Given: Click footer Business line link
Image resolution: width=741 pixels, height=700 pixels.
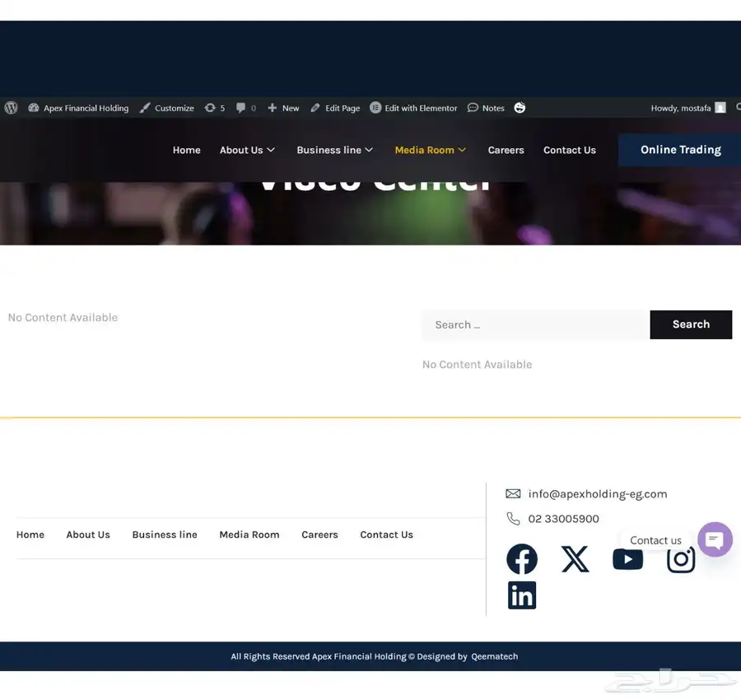Looking at the screenshot, I should pyautogui.click(x=165, y=534).
